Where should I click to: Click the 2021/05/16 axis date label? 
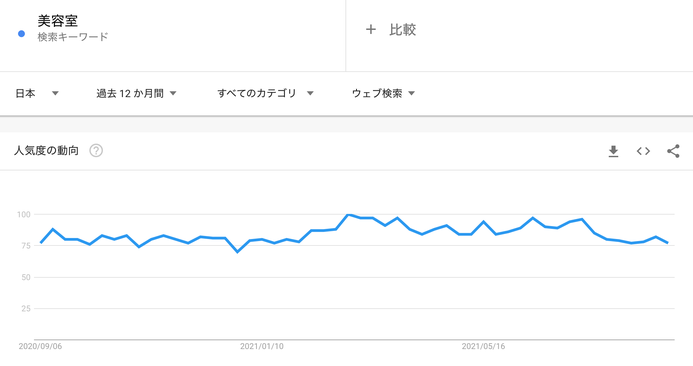tap(484, 346)
